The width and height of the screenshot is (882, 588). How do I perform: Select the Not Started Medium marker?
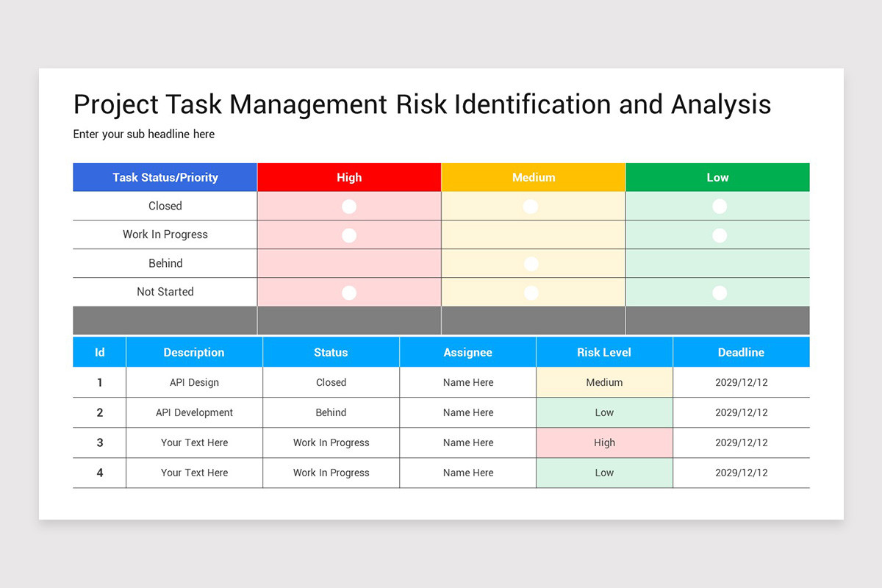[x=531, y=292]
